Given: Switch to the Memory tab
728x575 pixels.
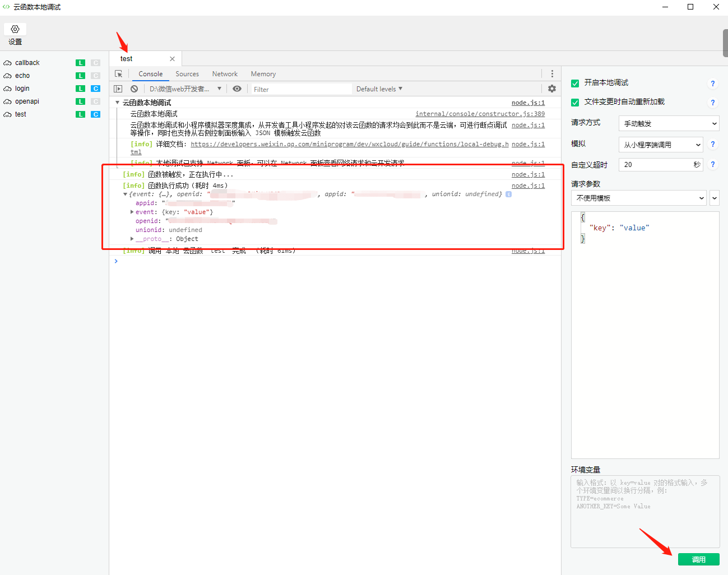Looking at the screenshot, I should click(263, 74).
